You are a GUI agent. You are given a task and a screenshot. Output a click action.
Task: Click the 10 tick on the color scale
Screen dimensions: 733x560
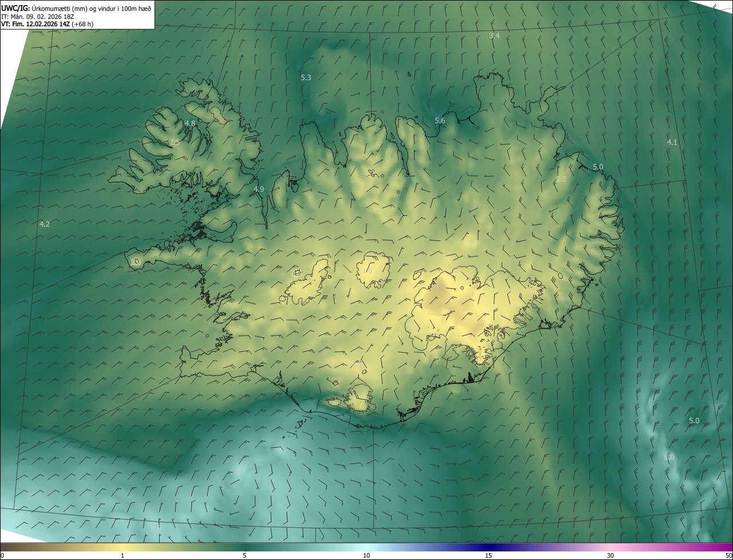click(x=366, y=555)
